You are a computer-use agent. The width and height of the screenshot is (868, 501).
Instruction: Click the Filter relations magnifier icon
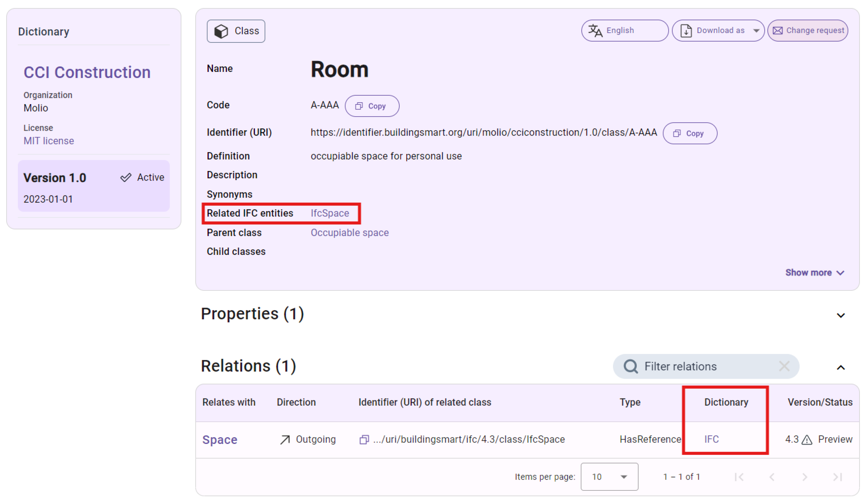point(631,366)
